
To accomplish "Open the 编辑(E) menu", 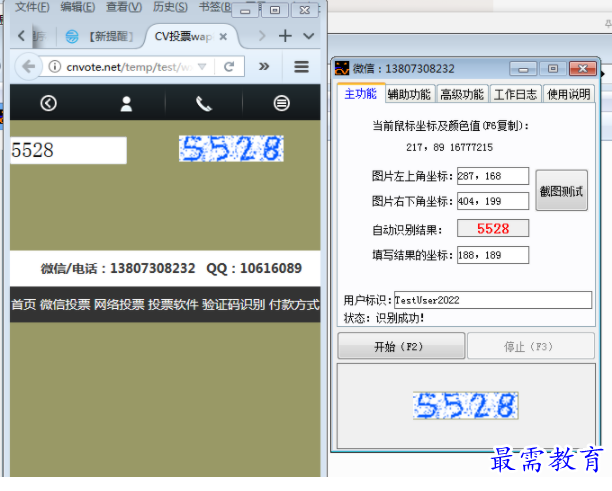I will point(78,7).
